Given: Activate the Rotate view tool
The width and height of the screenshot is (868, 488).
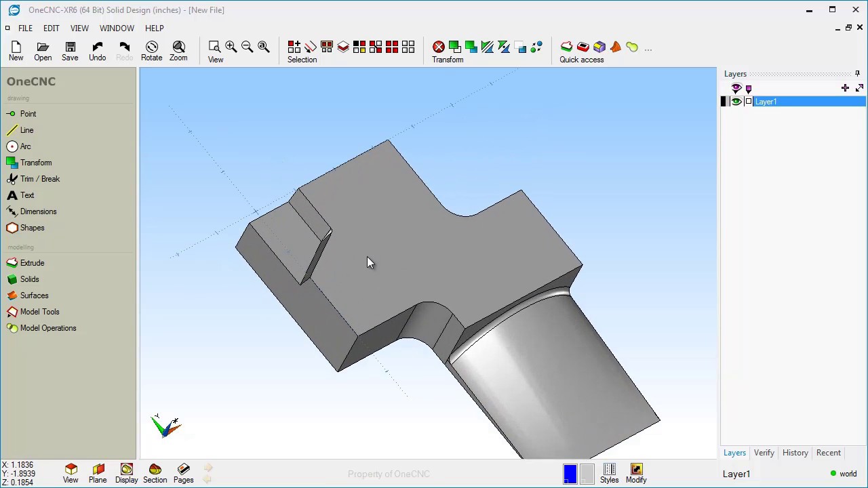Looking at the screenshot, I should click(151, 51).
